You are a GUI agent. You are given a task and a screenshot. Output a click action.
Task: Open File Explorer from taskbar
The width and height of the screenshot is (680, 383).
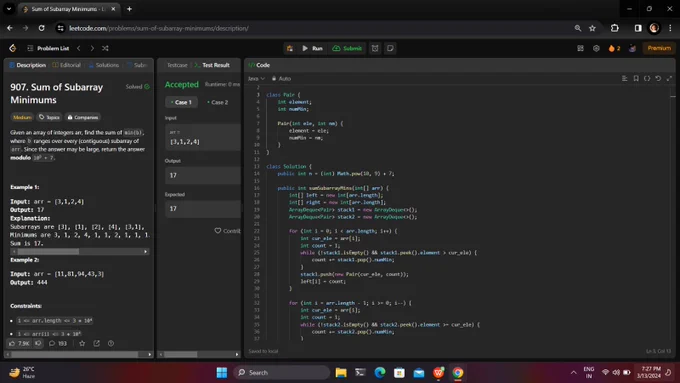(x=341, y=373)
